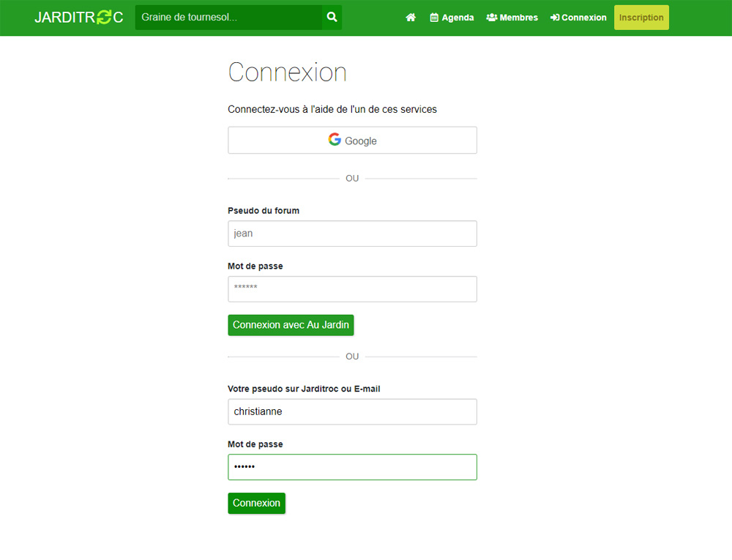Open the Membres menu item
This screenshot has height=560, width=732.
518,18
